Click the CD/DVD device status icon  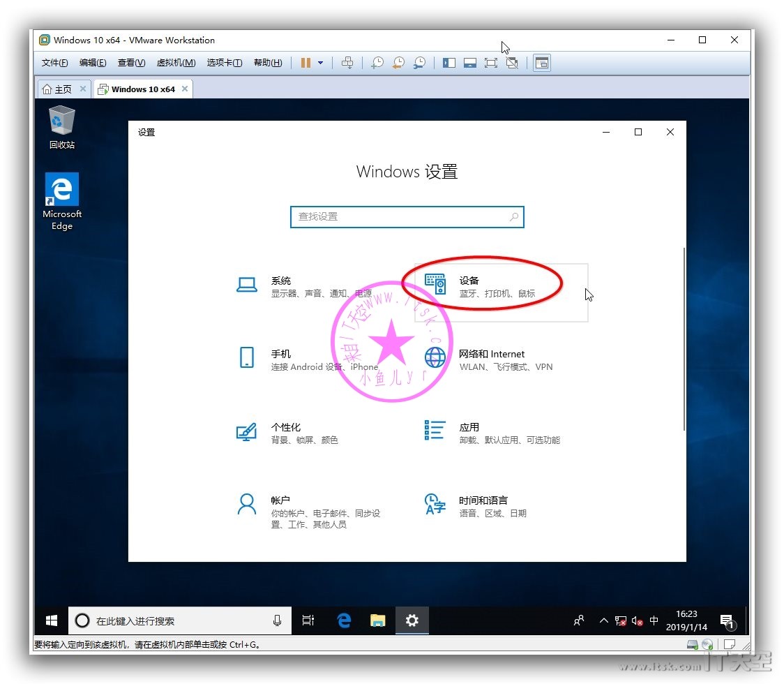[707, 644]
